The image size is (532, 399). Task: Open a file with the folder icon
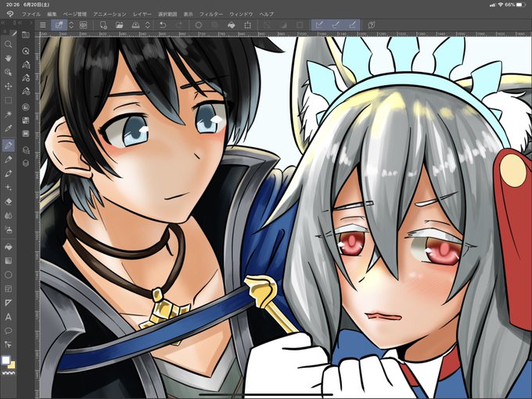[119, 25]
